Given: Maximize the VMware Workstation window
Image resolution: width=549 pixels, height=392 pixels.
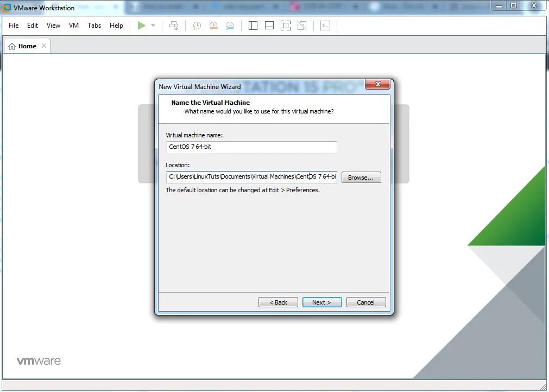Looking at the screenshot, I should tap(514, 5).
